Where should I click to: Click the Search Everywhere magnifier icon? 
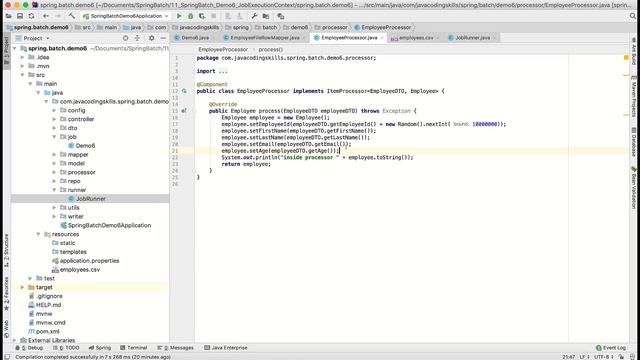633,16
